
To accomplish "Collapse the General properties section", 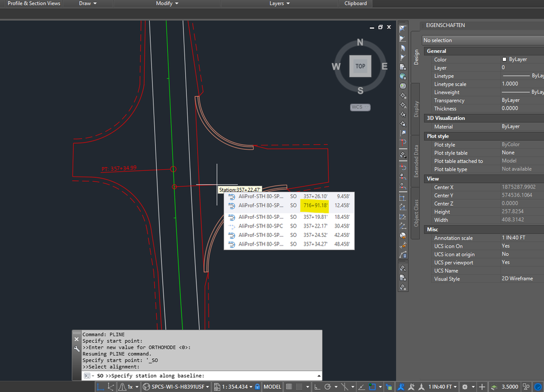I will [484, 51].
